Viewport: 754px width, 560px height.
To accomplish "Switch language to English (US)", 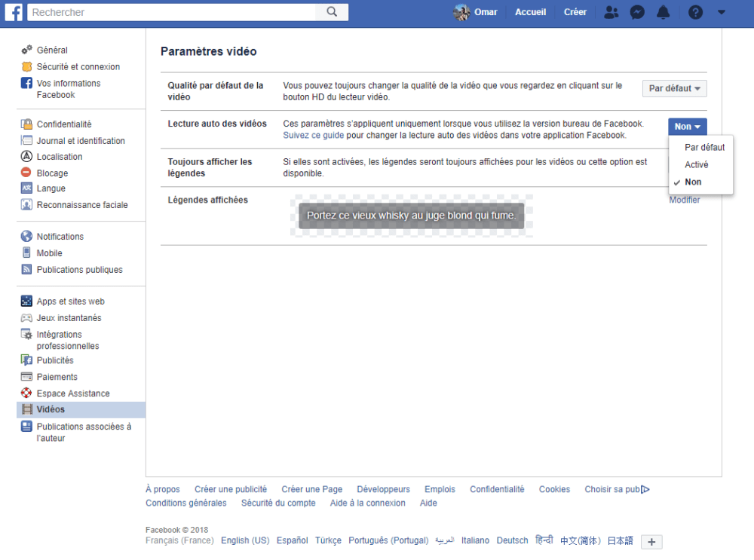I will [x=245, y=540].
